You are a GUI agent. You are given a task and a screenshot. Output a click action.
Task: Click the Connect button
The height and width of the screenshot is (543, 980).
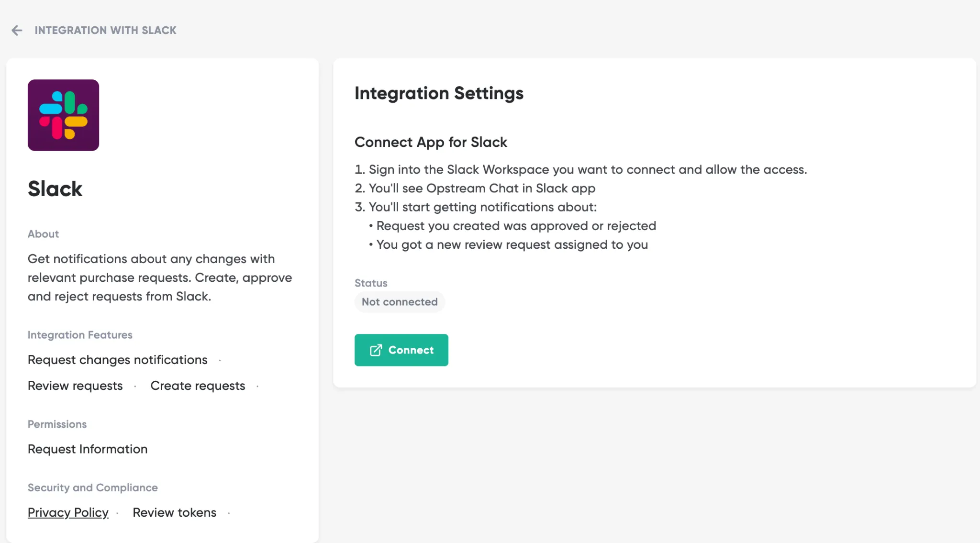coord(401,350)
